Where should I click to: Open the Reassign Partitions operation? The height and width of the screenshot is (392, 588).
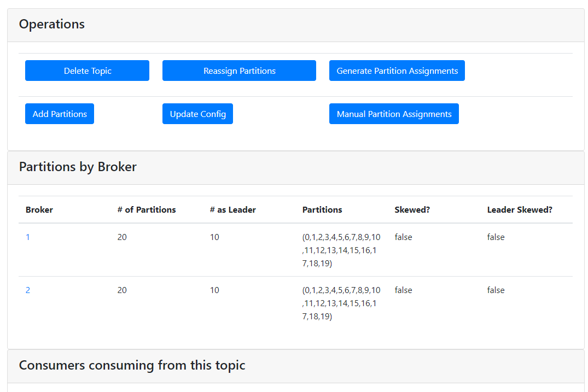coord(239,71)
